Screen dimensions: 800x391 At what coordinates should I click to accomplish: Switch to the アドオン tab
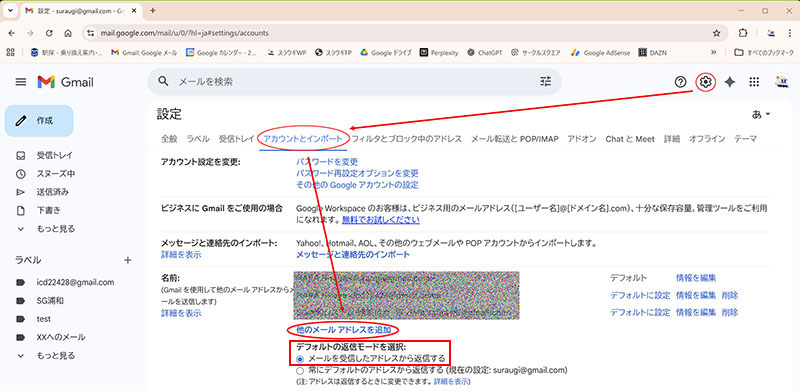click(582, 139)
